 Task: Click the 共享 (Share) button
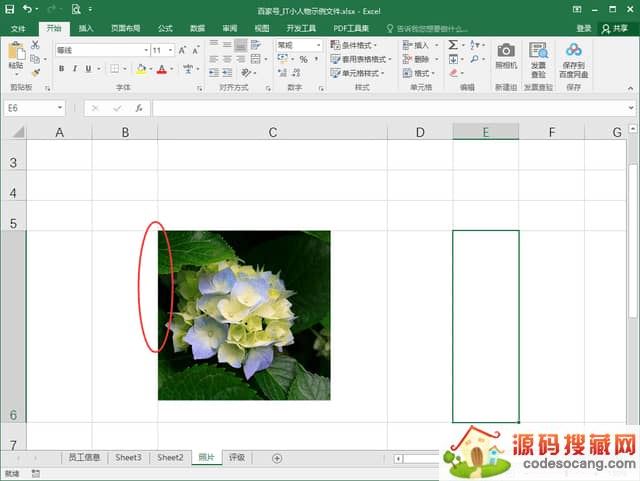click(616, 28)
